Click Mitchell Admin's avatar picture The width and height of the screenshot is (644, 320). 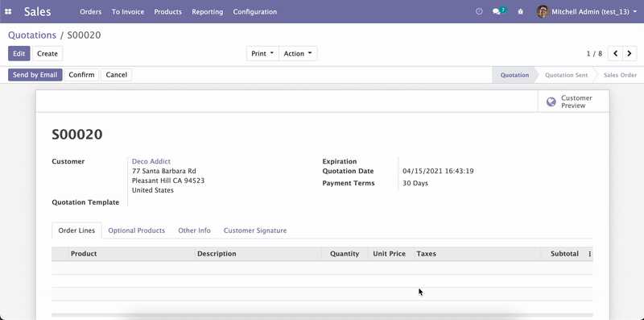point(543,11)
